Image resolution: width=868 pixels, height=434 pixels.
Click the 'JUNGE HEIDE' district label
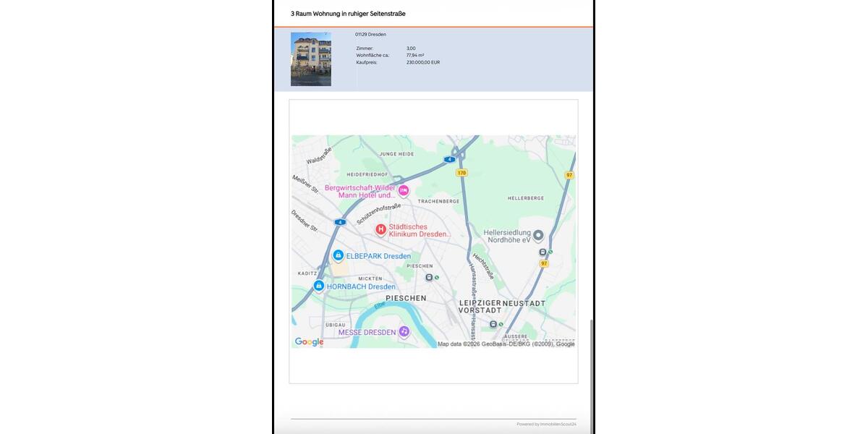[x=397, y=154]
